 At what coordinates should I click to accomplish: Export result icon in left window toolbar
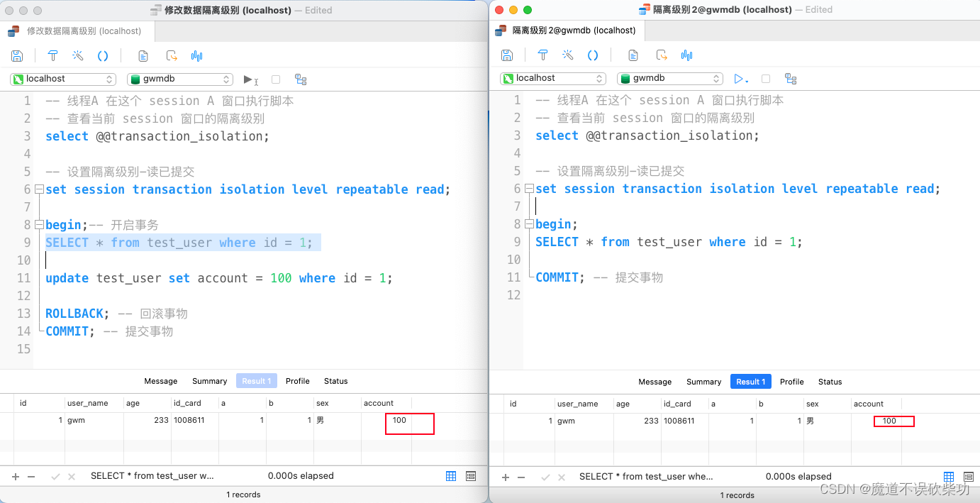tap(172, 56)
